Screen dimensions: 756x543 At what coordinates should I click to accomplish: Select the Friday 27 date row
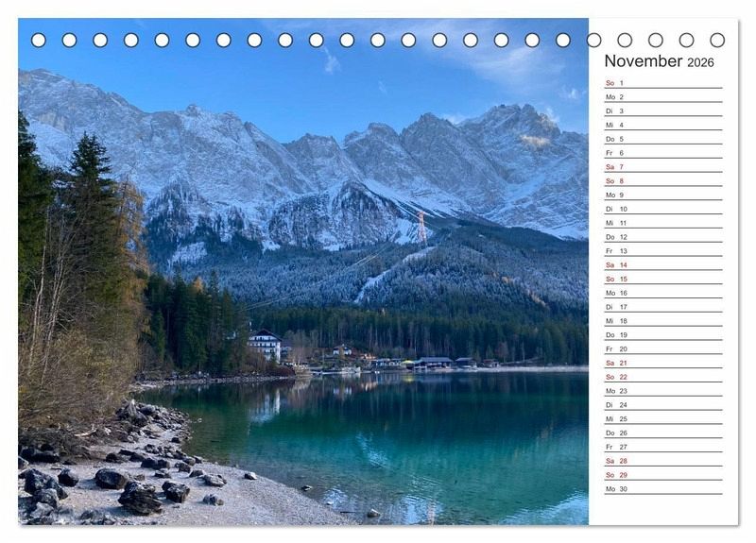tap(662, 447)
